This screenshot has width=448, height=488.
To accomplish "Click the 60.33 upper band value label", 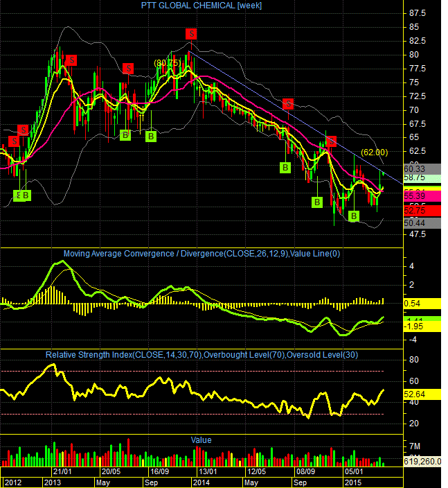I will pos(422,169).
